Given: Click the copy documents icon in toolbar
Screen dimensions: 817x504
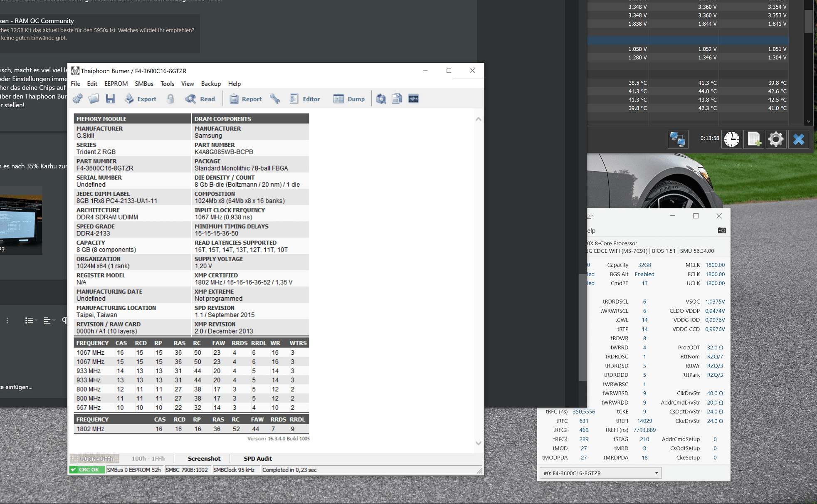Looking at the screenshot, I should tap(397, 99).
